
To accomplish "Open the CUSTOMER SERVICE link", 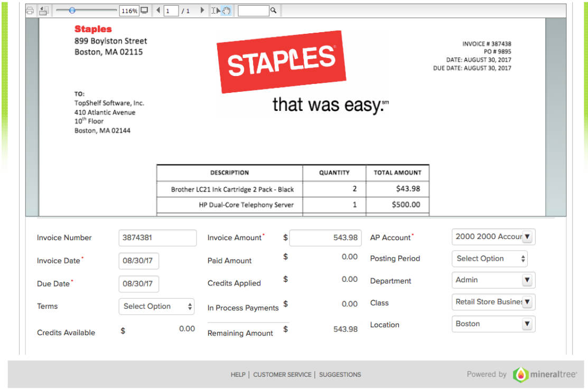I will coord(282,375).
